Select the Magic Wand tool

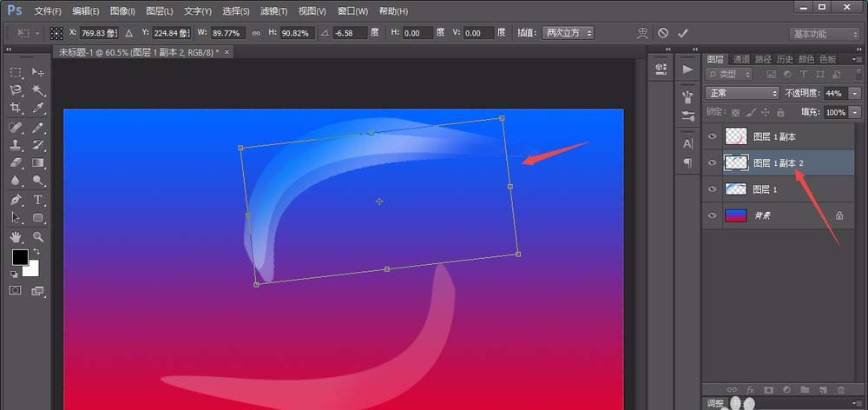[x=38, y=89]
